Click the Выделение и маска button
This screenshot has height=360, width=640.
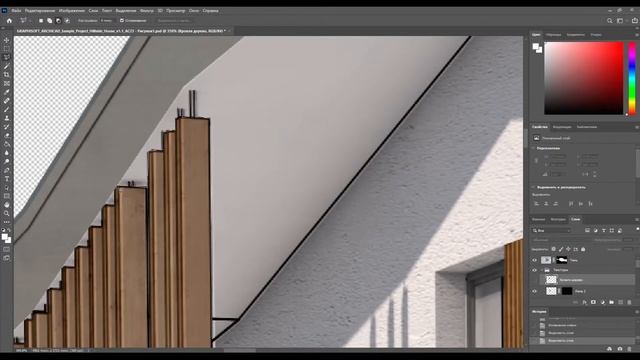[x=174, y=20]
